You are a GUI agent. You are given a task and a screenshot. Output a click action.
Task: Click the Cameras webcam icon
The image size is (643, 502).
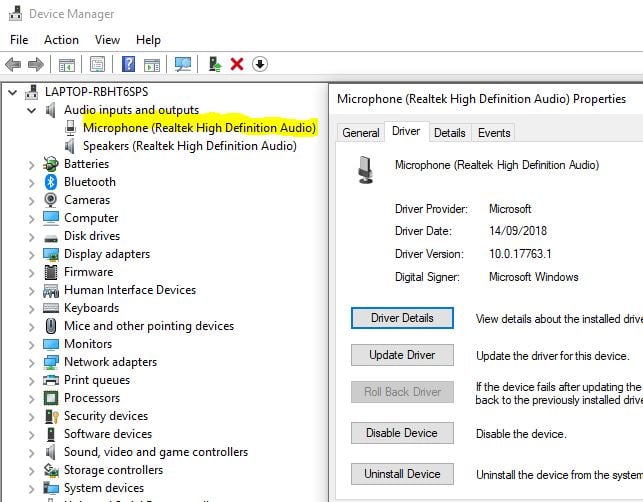pyautogui.click(x=50, y=200)
